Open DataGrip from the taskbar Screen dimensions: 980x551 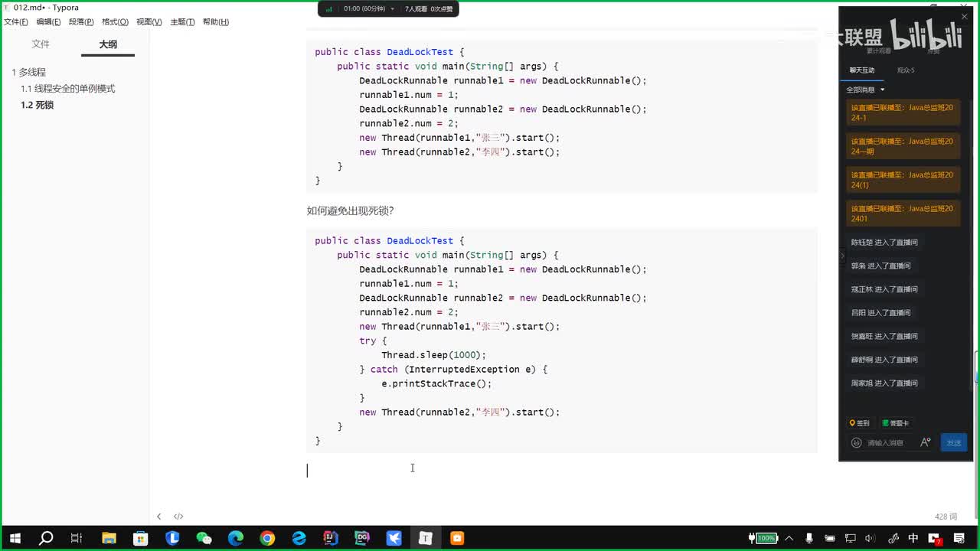362,538
